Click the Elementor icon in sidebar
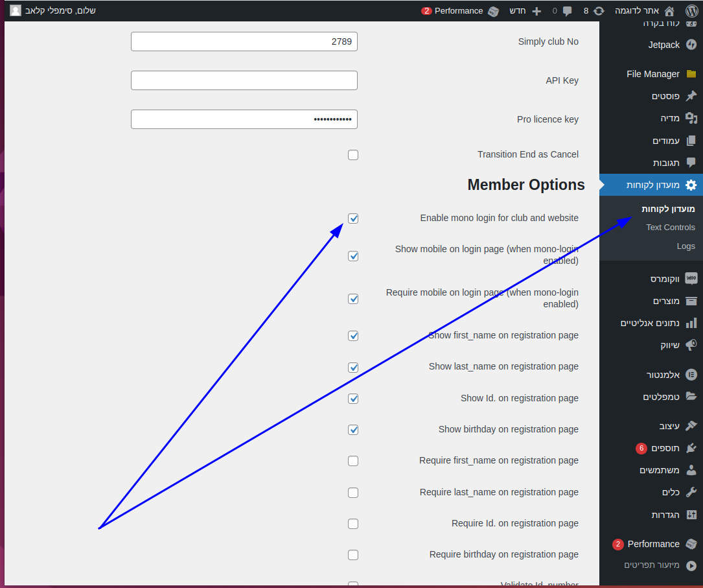 691,375
